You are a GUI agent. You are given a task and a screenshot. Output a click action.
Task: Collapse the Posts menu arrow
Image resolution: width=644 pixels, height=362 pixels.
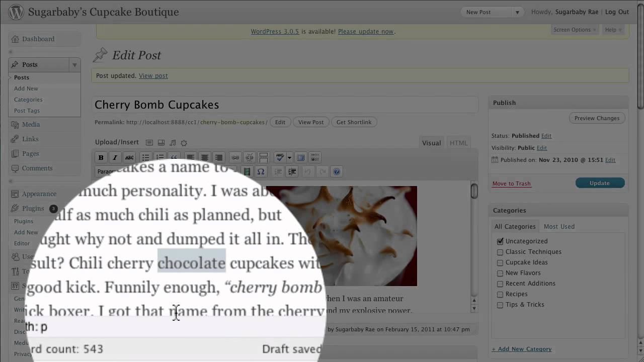pos(74,64)
